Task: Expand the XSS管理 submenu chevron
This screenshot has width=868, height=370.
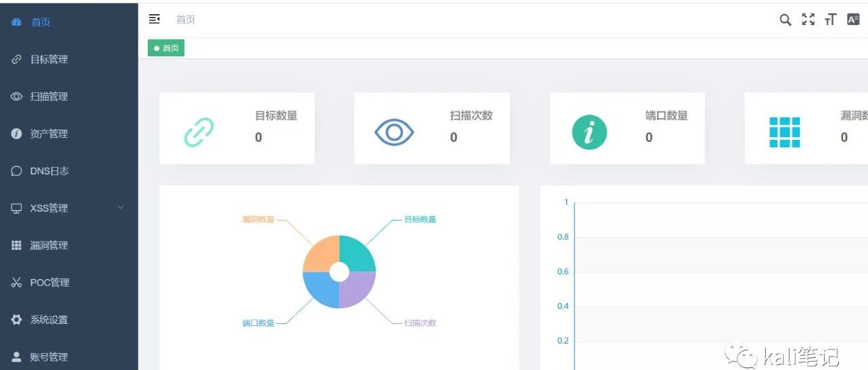Action: click(121, 207)
